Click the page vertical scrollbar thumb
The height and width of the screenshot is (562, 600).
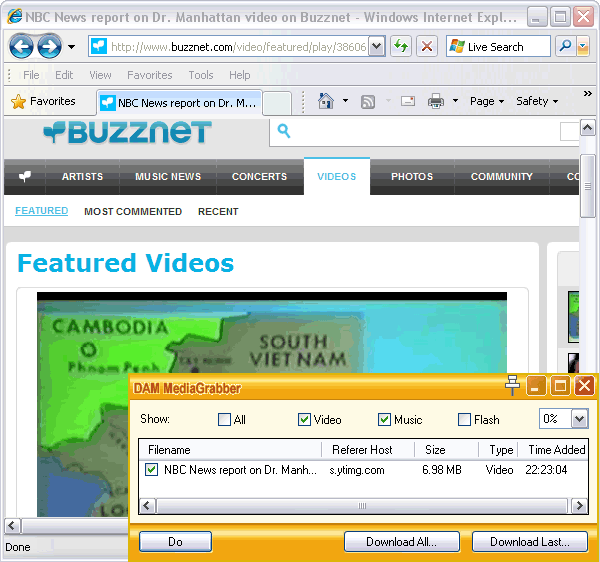coord(588,186)
